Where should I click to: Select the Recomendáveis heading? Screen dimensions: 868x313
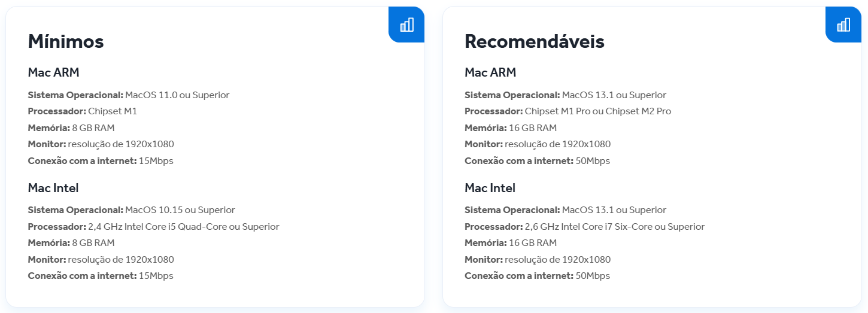tap(535, 41)
